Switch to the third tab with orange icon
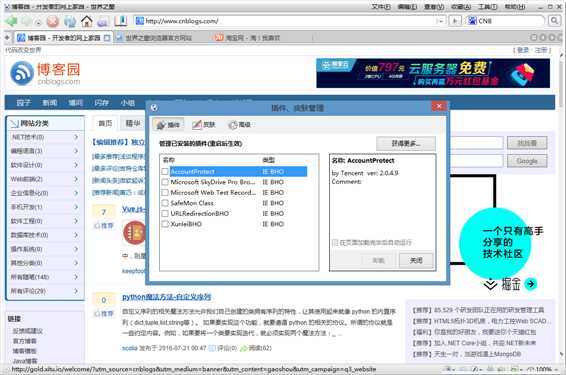The width and height of the screenshot is (566, 375). pos(253,38)
